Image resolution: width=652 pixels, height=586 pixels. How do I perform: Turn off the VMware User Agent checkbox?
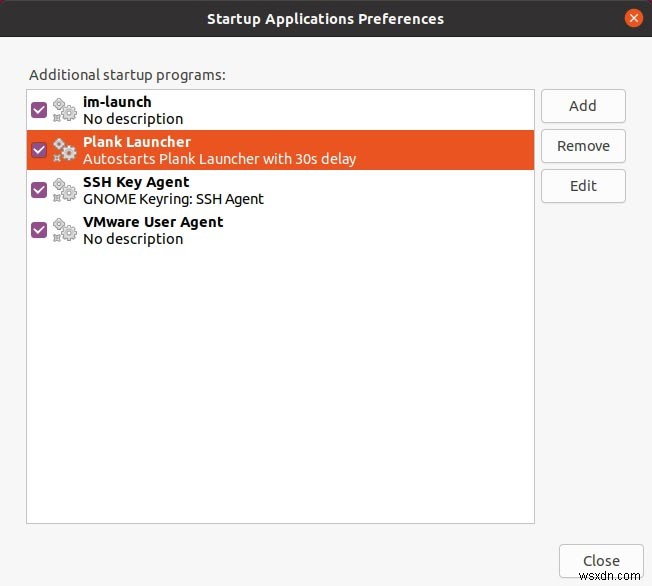(39, 230)
